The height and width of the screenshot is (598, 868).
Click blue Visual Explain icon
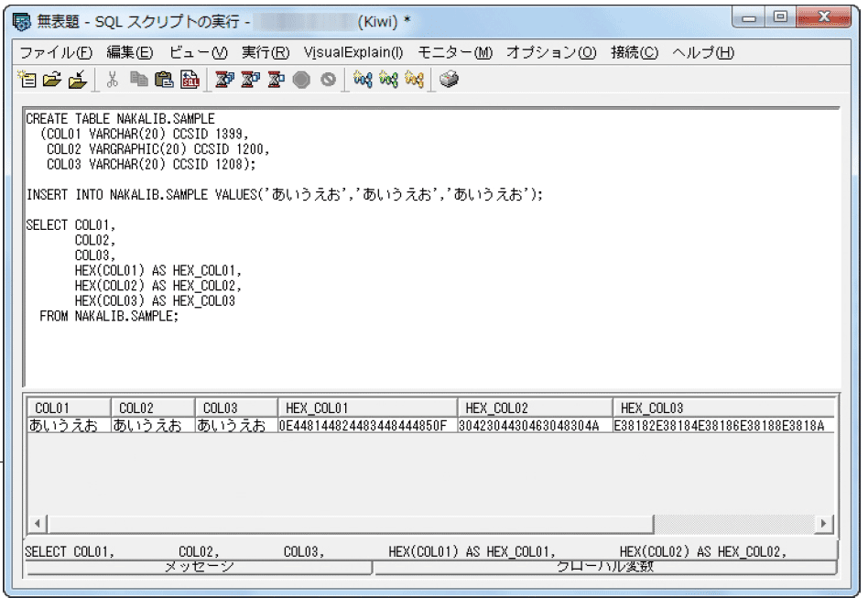pos(363,80)
